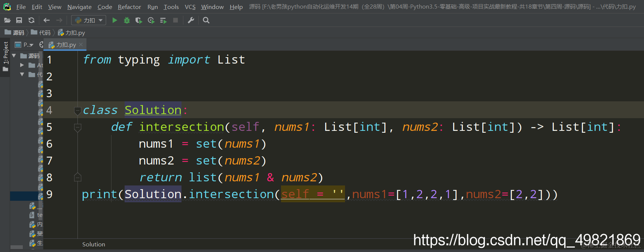Select the 斐 python file in tree
644x252 pixels.
pyautogui.click(x=36, y=234)
